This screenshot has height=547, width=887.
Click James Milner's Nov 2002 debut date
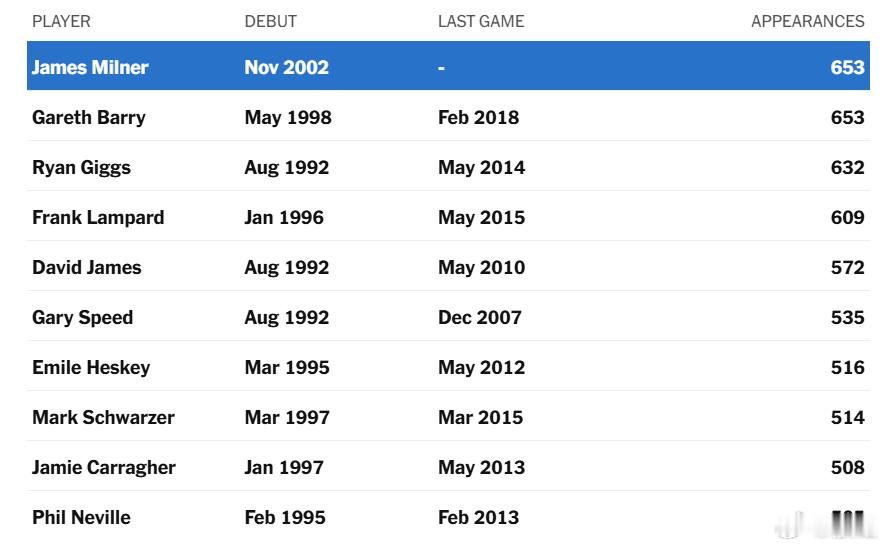[x=286, y=67]
